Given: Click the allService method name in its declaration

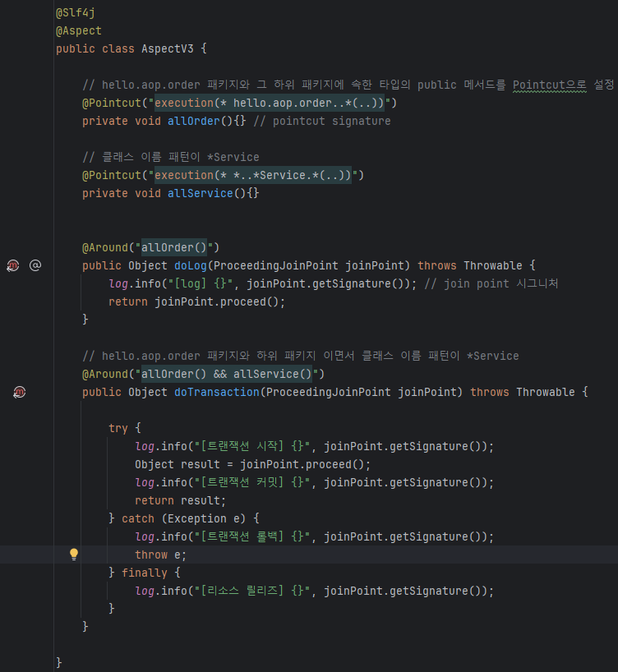Looking at the screenshot, I should [201, 193].
